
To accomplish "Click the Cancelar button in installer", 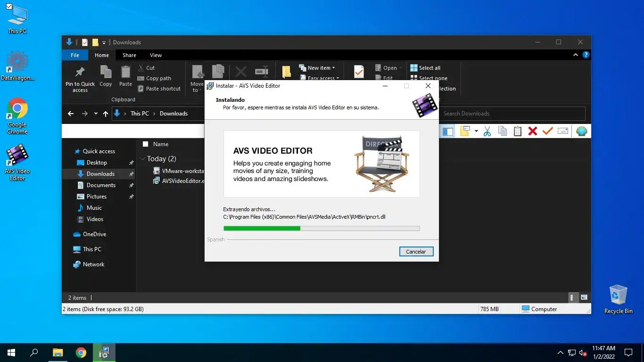I will coord(416,252).
